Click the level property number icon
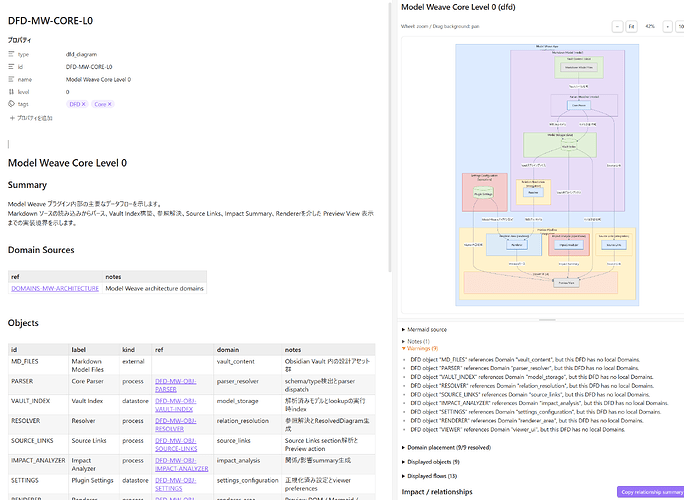Viewport: 684px width, 500px height. point(11,92)
